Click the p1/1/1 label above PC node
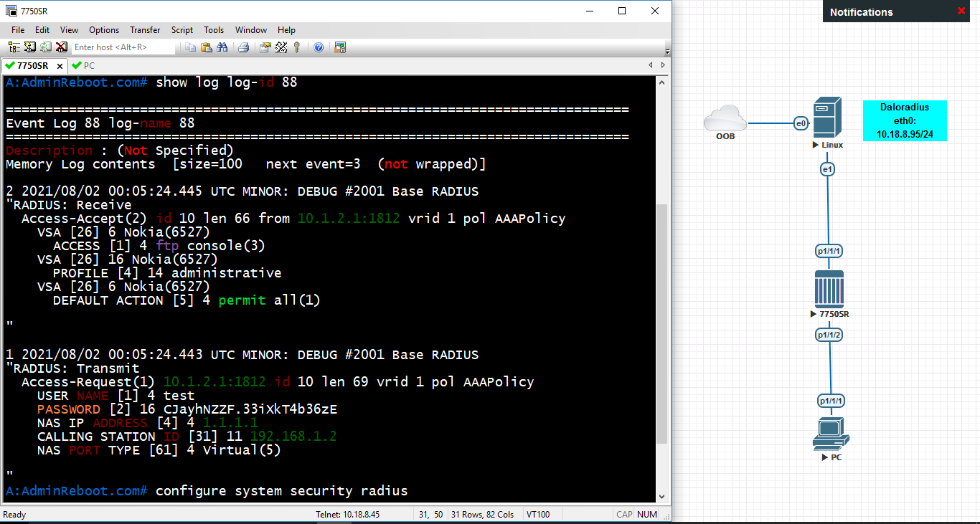The width and height of the screenshot is (980, 524). pyautogui.click(x=831, y=400)
